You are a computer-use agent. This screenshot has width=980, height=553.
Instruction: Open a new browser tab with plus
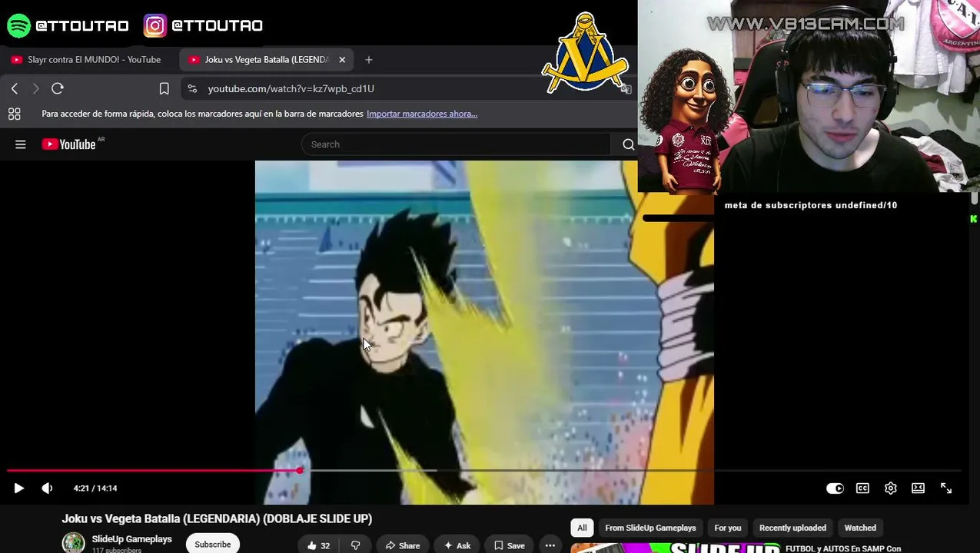click(x=369, y=59)
